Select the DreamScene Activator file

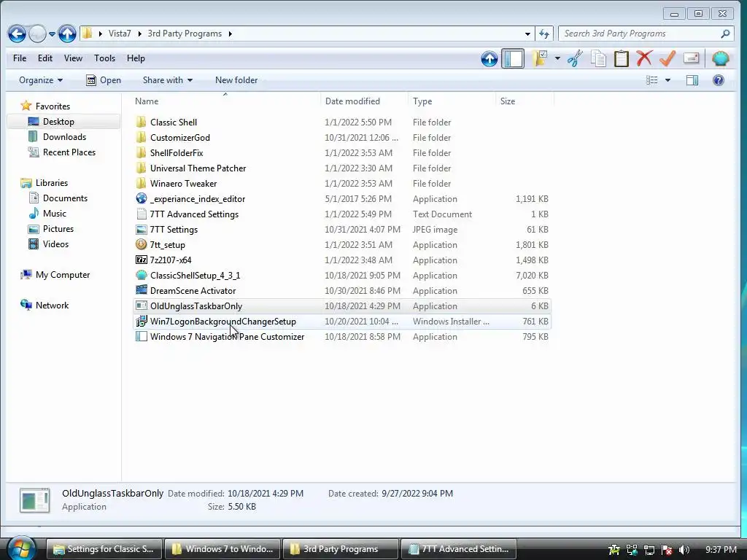342,290
